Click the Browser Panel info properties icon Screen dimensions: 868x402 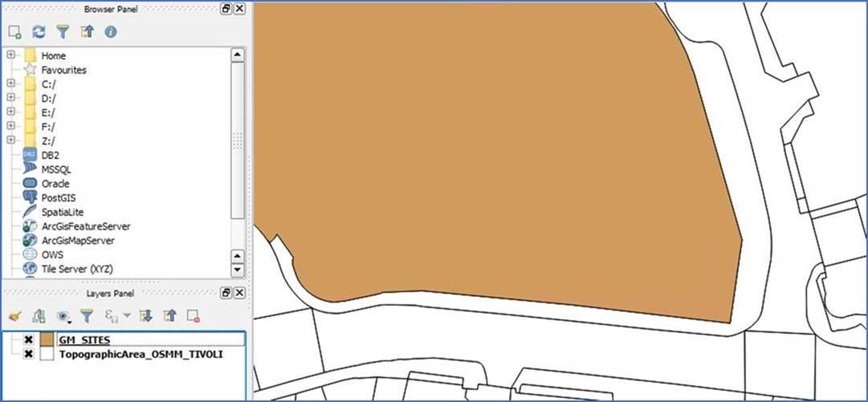pyautogui.click(x=111, y=32)
